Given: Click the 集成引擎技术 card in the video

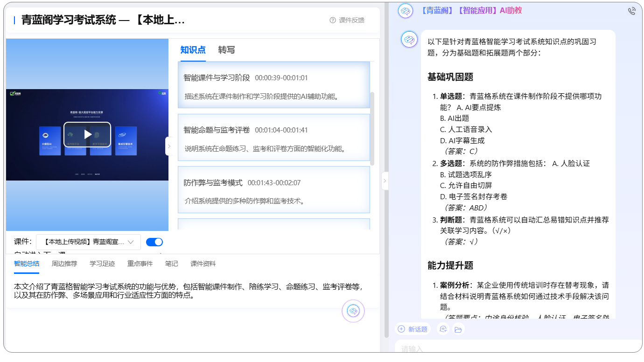Looking at the screenshot, I should coord(126,140).
